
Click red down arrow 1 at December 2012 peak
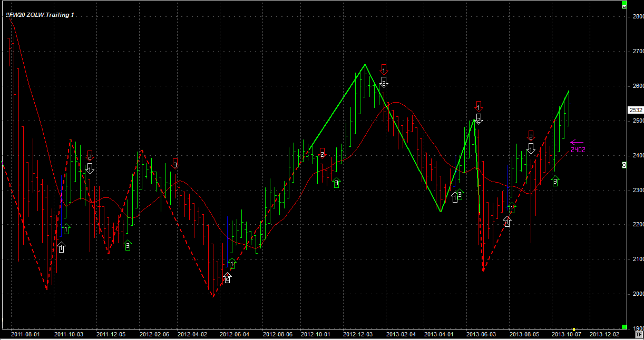pyautogui.click(x=384, y=69)
